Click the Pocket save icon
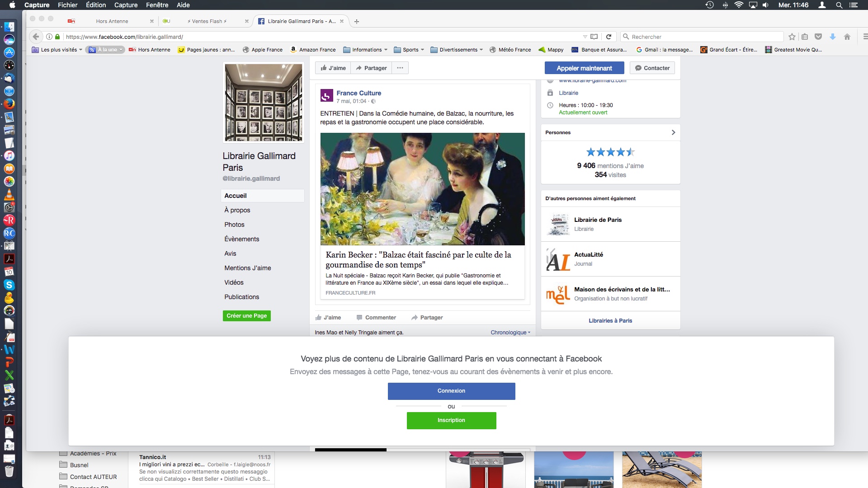 [818, 37]
